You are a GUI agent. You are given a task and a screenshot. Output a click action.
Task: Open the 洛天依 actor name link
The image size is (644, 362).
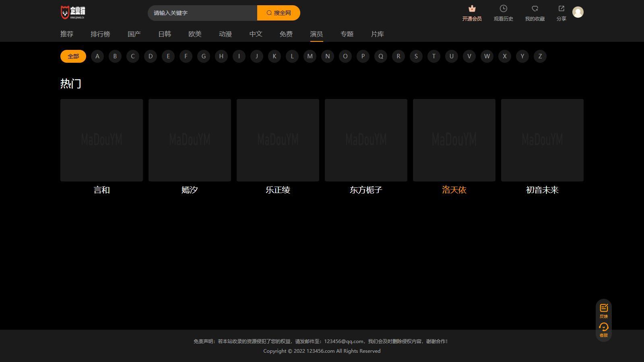click(454, 190)
